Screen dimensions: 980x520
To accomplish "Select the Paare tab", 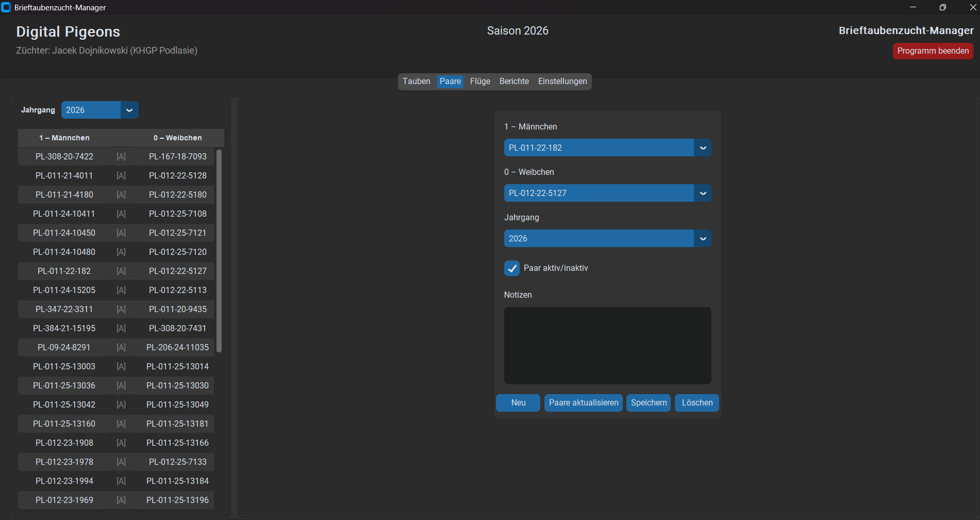I will (451, 82).
